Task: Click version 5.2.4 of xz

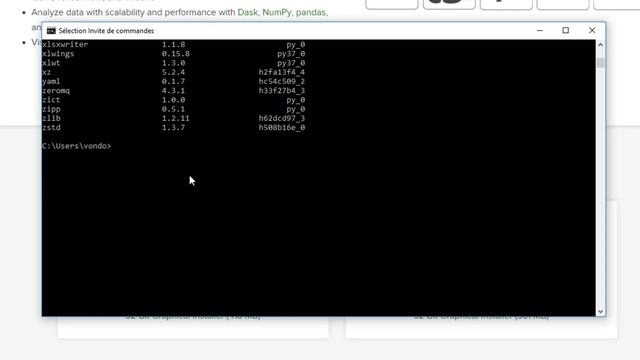Action: click(x=173, y=72)
